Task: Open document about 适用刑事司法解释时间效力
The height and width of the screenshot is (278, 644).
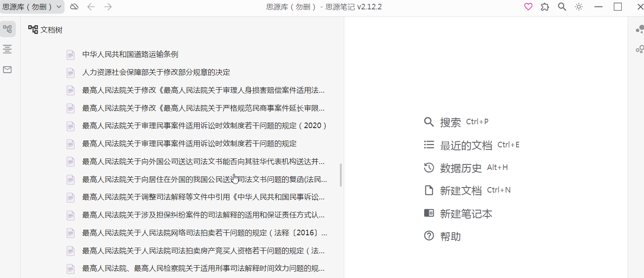Action: pyautogui.click(x=204, y=269)
